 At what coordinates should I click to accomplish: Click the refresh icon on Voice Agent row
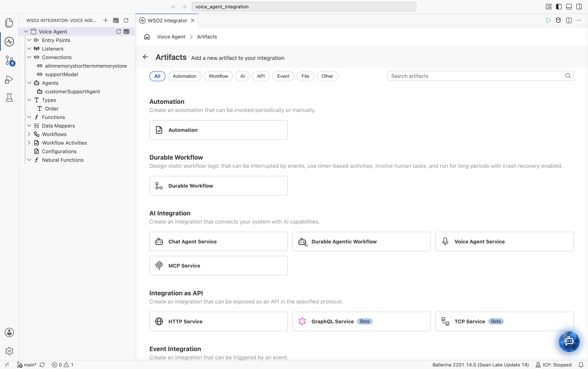[119, 31]
